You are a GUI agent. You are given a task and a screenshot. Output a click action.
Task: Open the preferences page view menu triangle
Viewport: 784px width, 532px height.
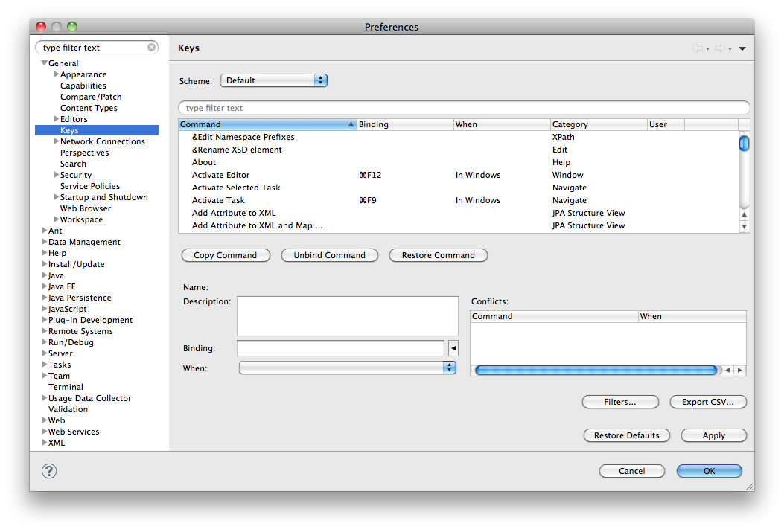(742, 49)
